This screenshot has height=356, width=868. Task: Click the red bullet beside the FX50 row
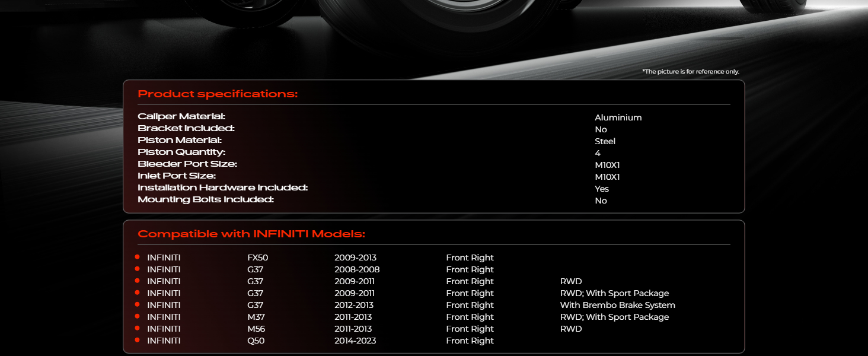tap(137, 257)
